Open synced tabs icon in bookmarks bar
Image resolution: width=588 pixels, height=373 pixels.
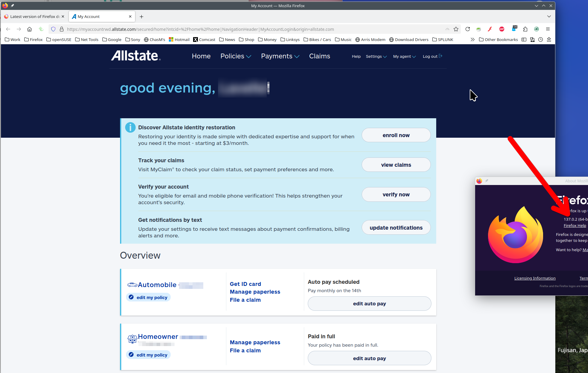click(x=532, y=40)
